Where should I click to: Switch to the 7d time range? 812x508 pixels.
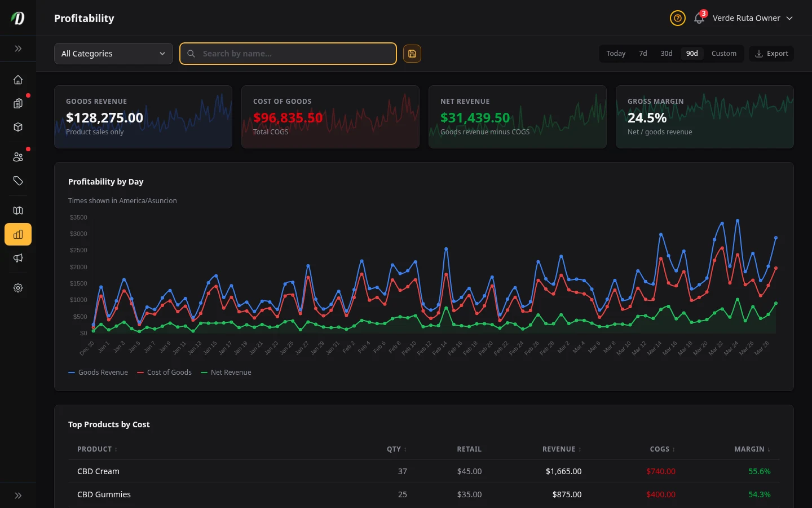click(x=643, y=53)
